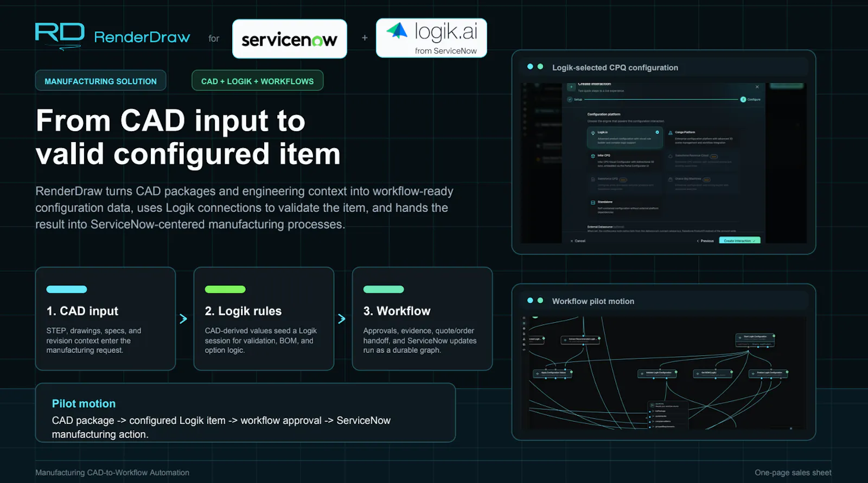Select the Validate Logik Configuration workflow node
868x483 pixels.
tap(657, 373)
